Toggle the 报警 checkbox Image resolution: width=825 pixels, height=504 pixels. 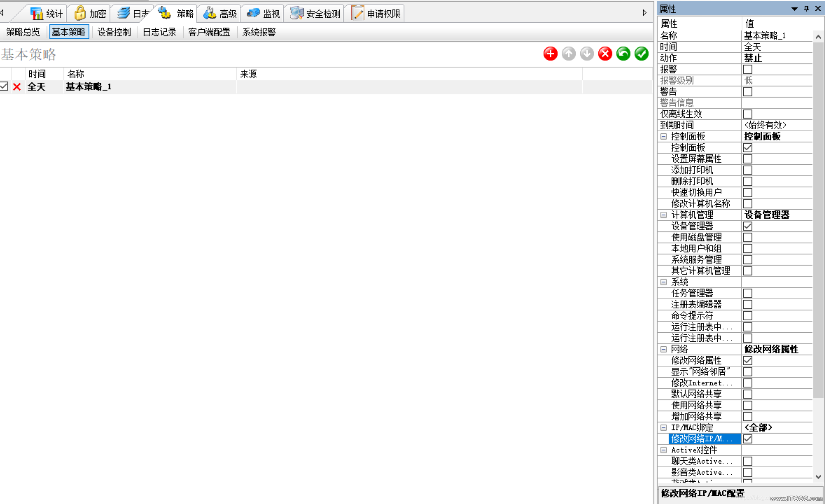point(747,69)
